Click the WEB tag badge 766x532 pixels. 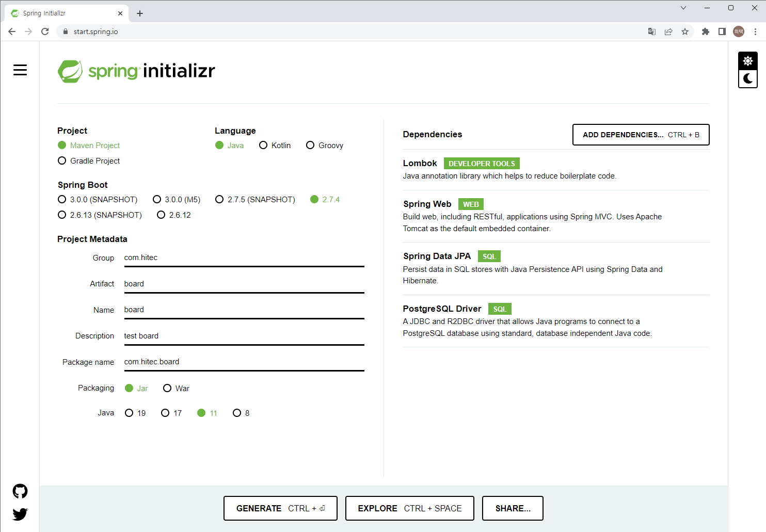(471, 204)
